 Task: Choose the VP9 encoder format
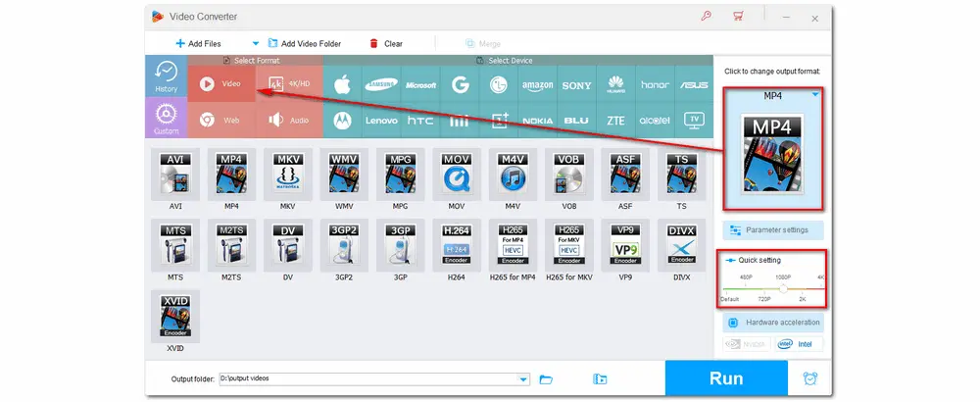pos(625,244)
